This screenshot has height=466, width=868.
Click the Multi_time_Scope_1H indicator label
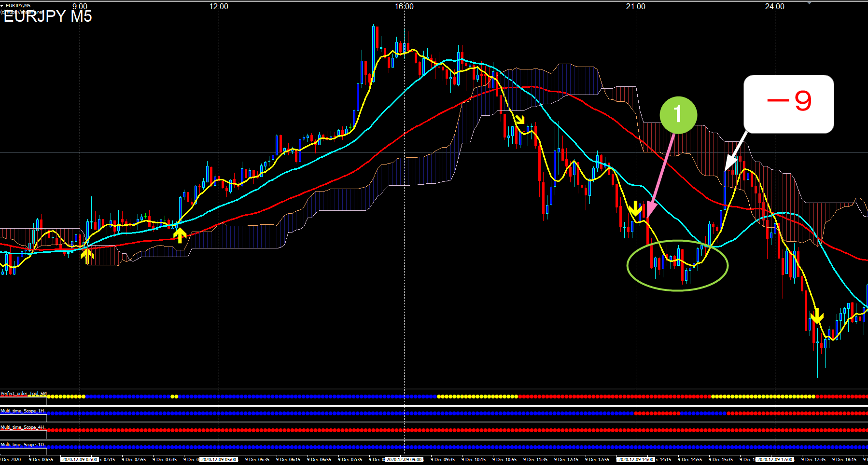22,411
